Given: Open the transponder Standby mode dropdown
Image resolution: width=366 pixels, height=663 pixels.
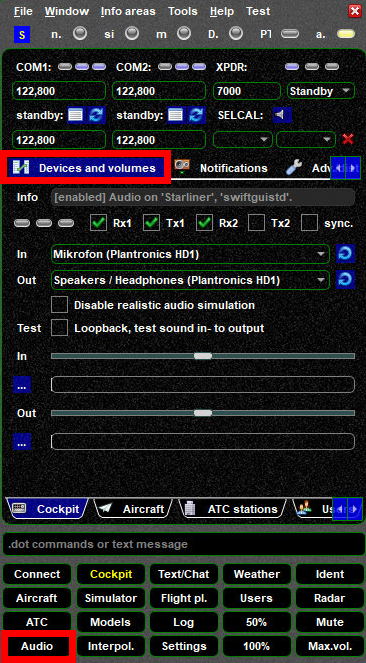Looking at the screenshot, I should [x=320, y=91].
